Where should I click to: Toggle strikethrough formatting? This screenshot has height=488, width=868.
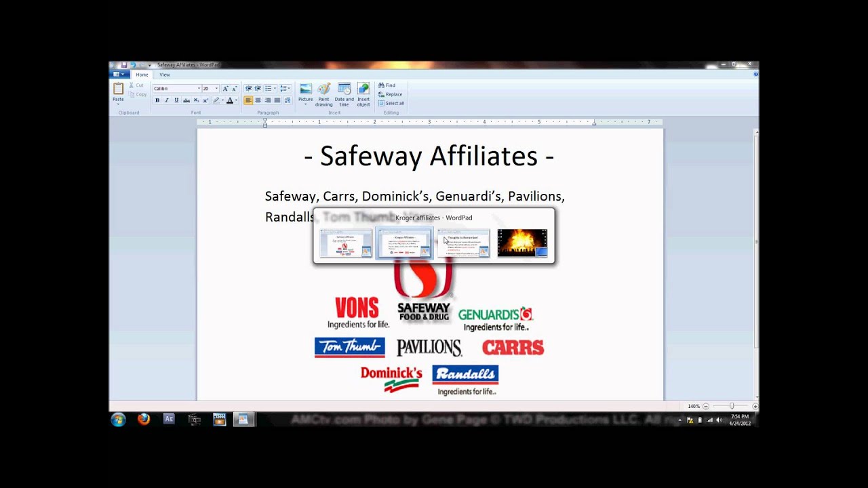coord(186,100)
